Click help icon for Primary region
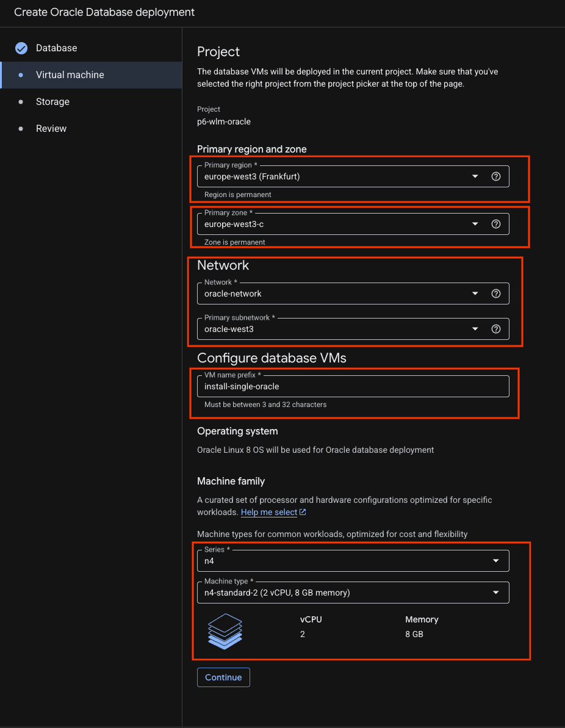This screenshot has height=728, width=565. tap(496, 176)
